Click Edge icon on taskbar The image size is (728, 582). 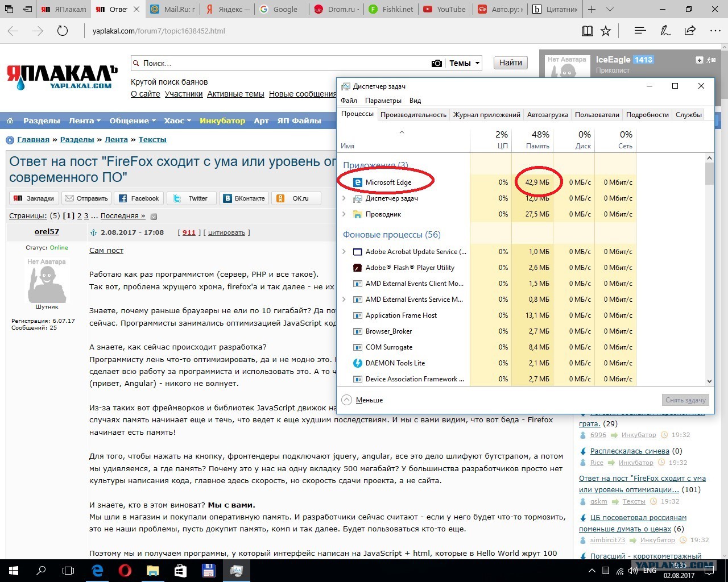(97, 570)
